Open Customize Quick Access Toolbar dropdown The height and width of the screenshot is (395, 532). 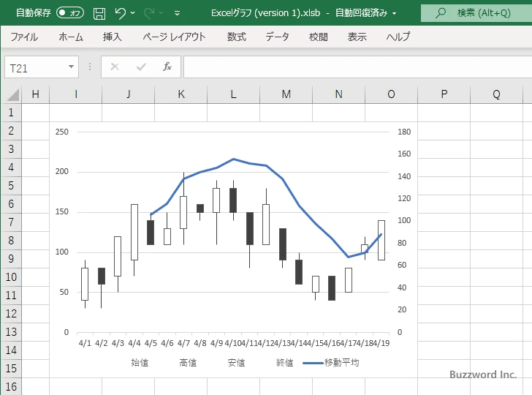(177, 13)
